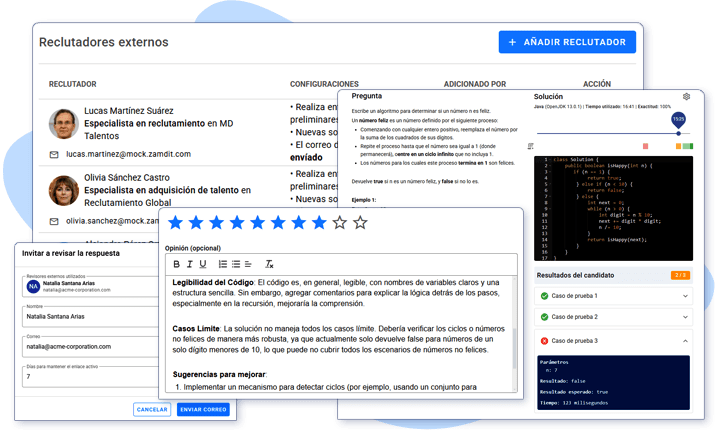Click Olivia Sánchez Castro profile photo
Screen dimensions: 720x430
pos(64,190)
